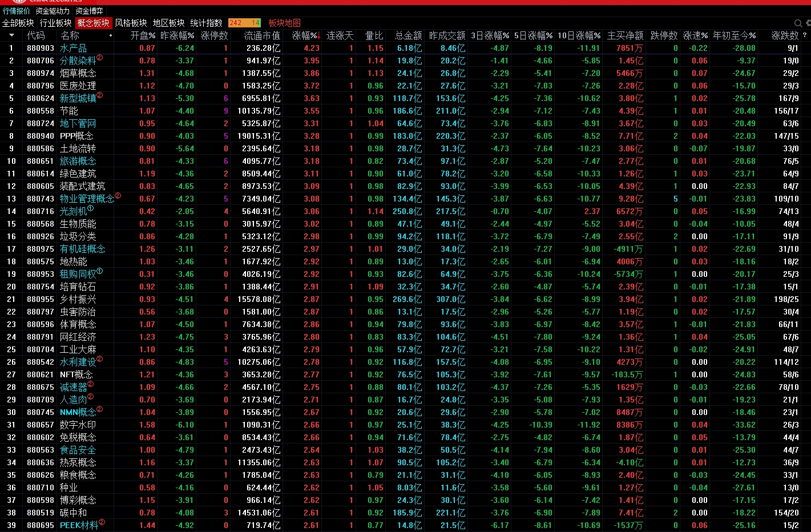Sort by the 跌停数 column header
Viewport: 811px width, 532px height.
664,35
